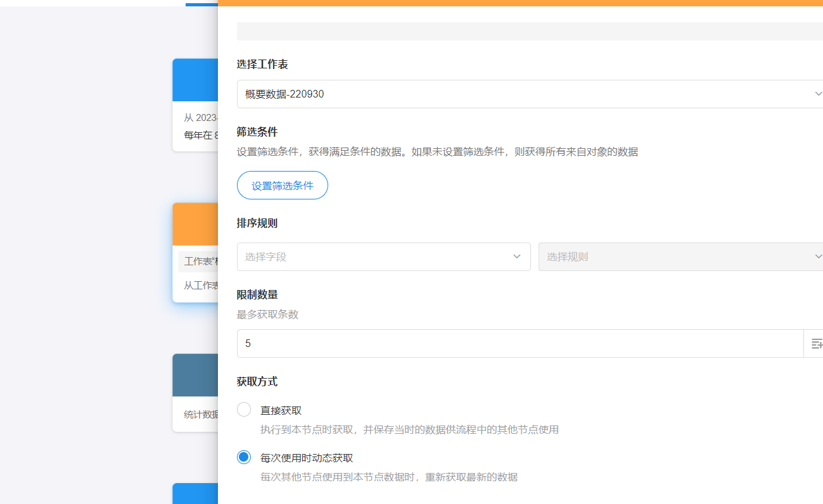Image resolution: width=823 pixels, height=504 pixels.
Task: Open the 选择工作表 dropdown showing 概要数据-220930
Action: point(520,94)
